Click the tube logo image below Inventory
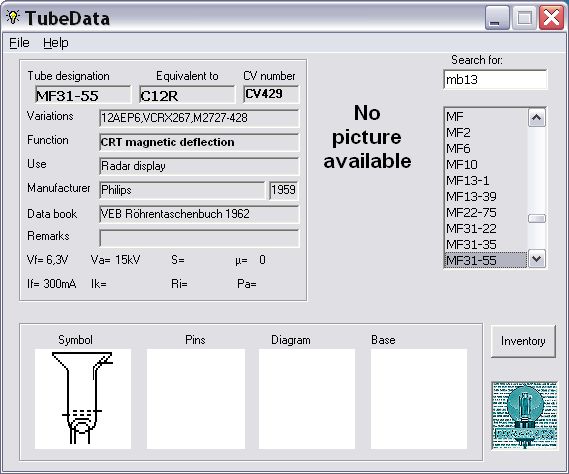 pos(524,415)
